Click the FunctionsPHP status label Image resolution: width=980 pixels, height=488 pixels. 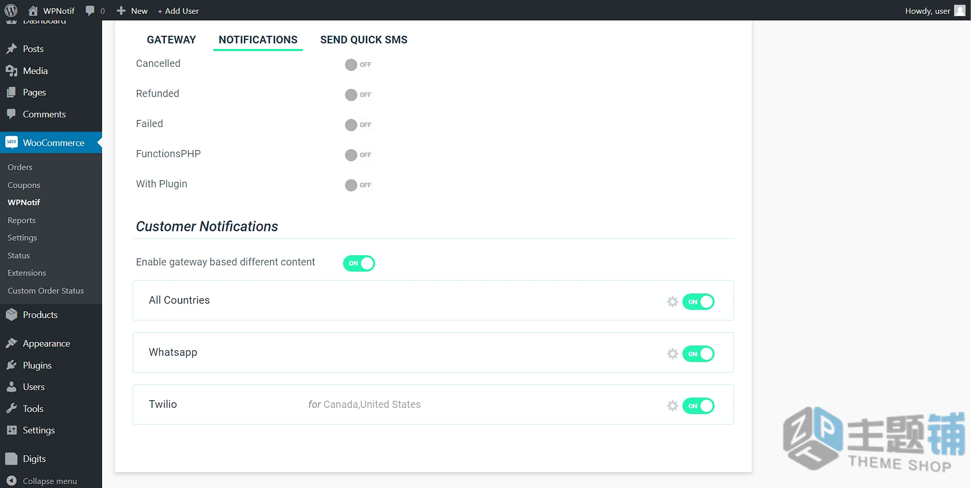[x=168, y=154]
